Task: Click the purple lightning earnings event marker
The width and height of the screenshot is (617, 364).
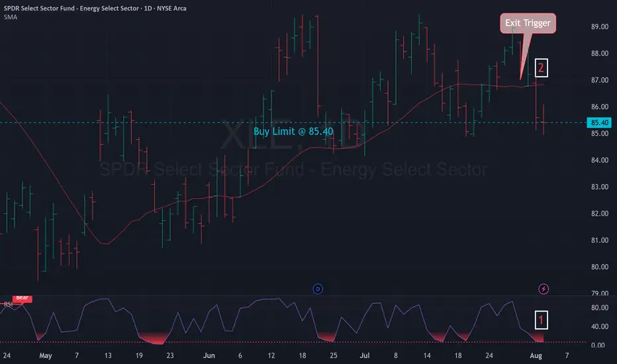Action: click(544, 289)
